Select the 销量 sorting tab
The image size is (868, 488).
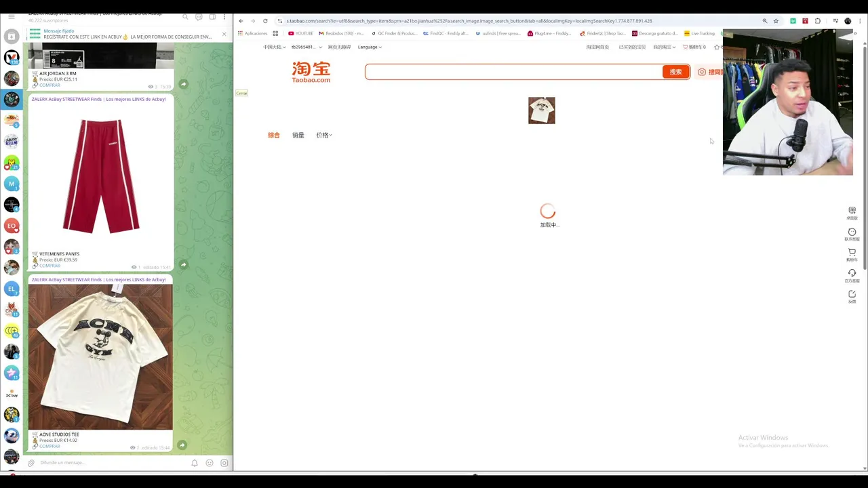coord(298,136)
